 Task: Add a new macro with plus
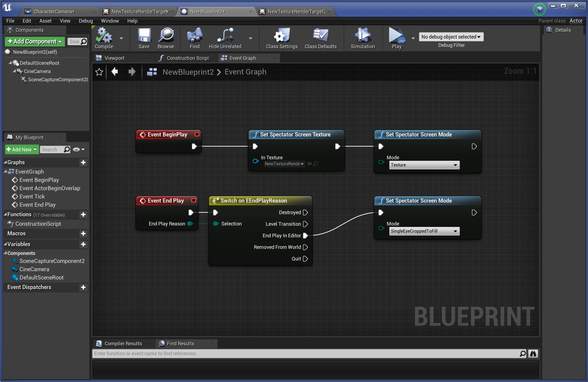[x=83, y=234]
